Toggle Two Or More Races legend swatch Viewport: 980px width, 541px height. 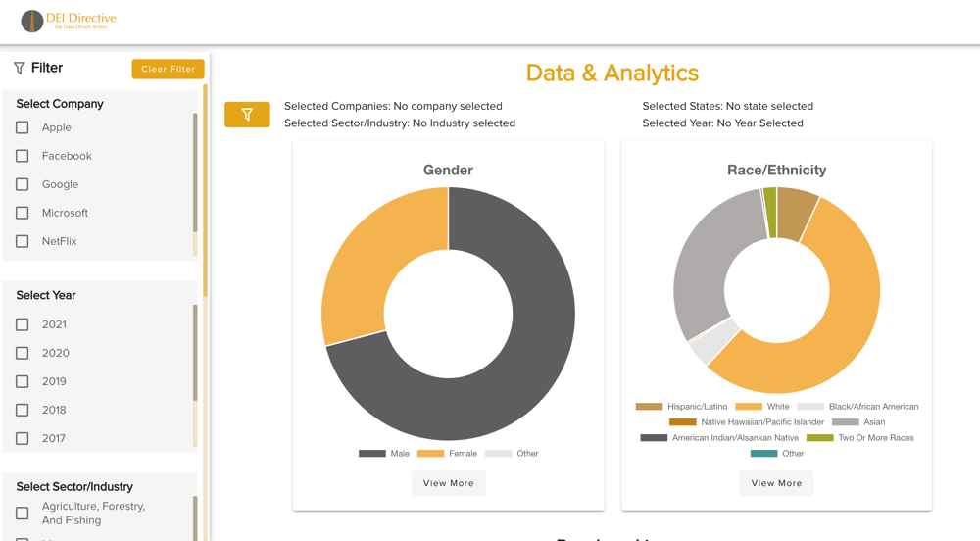click(x=819, y=438)
